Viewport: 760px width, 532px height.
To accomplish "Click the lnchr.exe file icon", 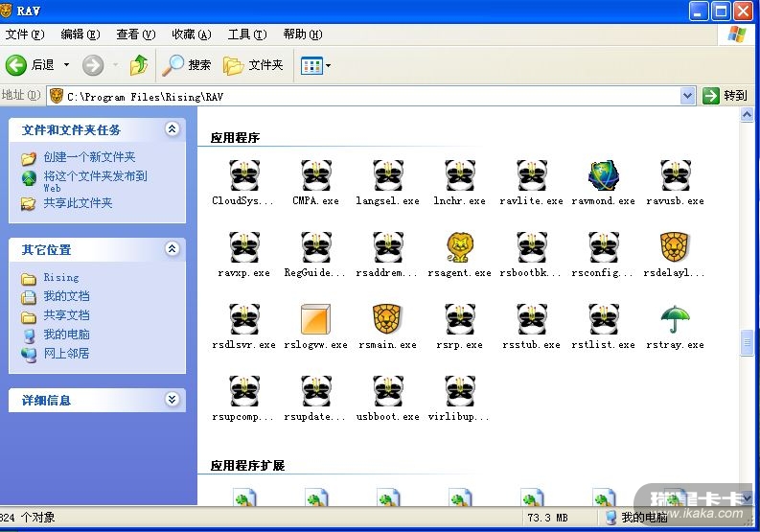I will pos(460,175).
